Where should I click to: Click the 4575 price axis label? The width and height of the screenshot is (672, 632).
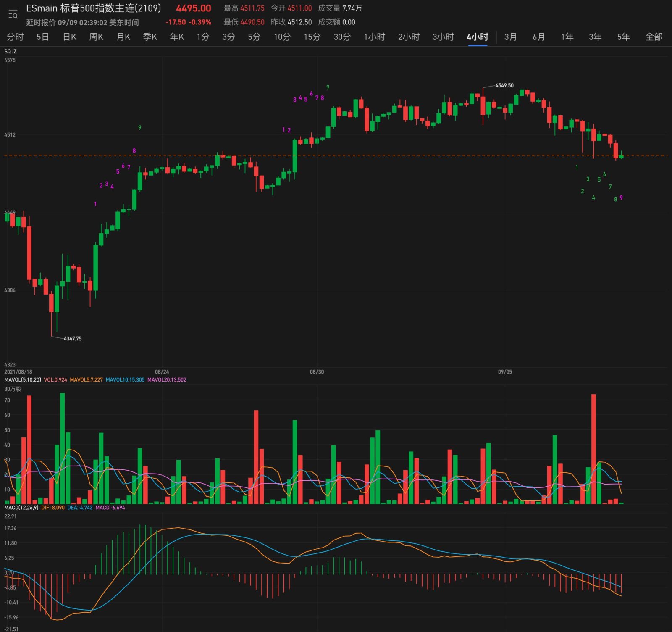pos(10,60)
